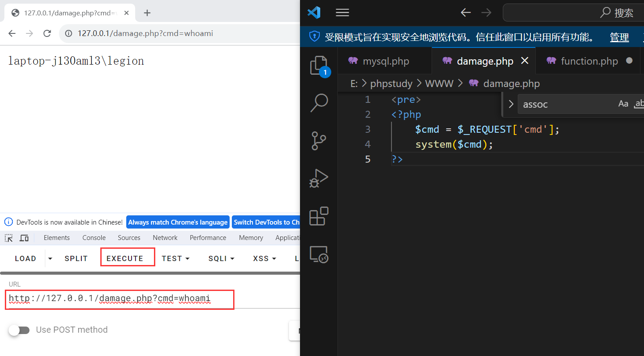Open the Remote Explorer sidebar icon
644x356 pixels.
319,254
